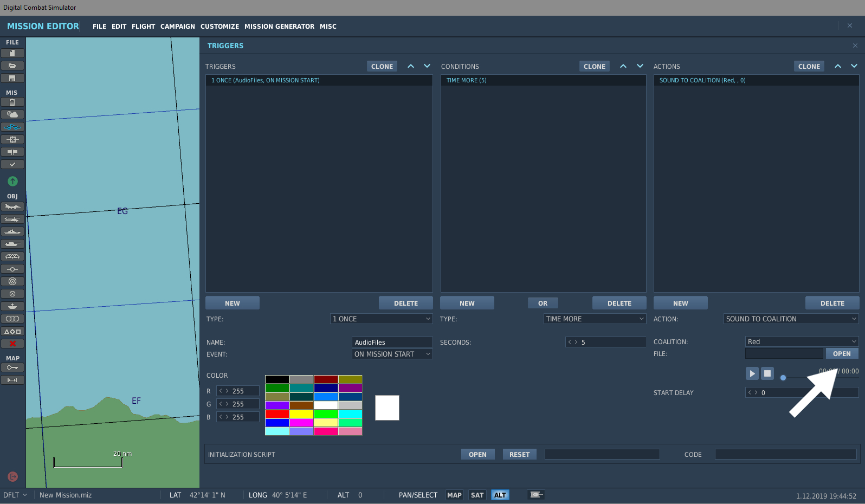
Task: Expand the trigger TYPE 1 ONCE dropdown
Action: click(381, 319)
